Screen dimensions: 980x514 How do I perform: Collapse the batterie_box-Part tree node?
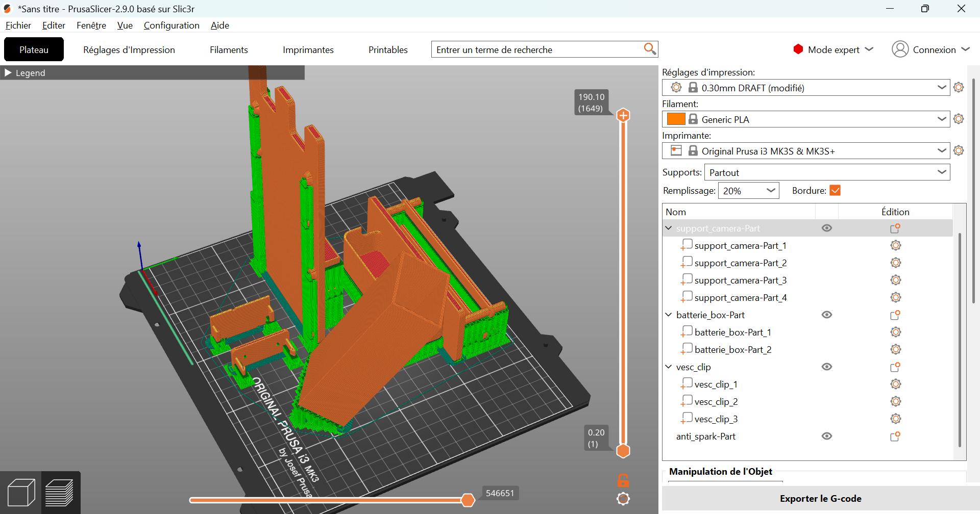pos(669,315)
